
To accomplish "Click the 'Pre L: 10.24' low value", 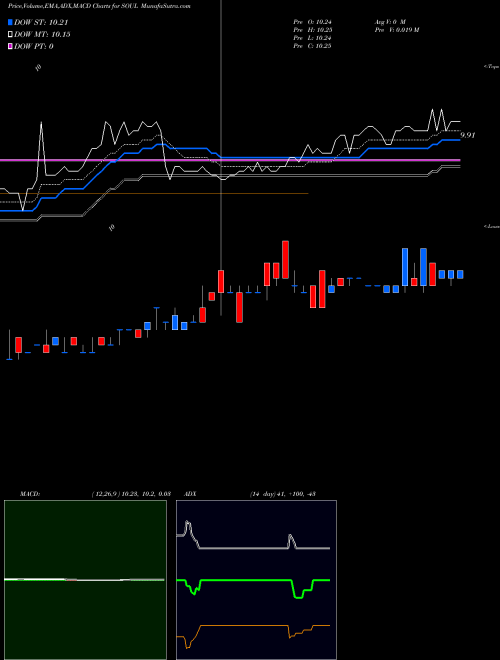I will [312, 38].
